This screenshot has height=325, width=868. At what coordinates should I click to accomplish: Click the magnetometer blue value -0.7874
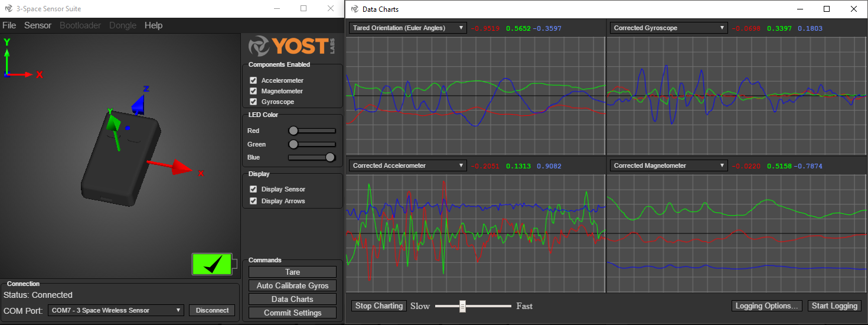808,166
